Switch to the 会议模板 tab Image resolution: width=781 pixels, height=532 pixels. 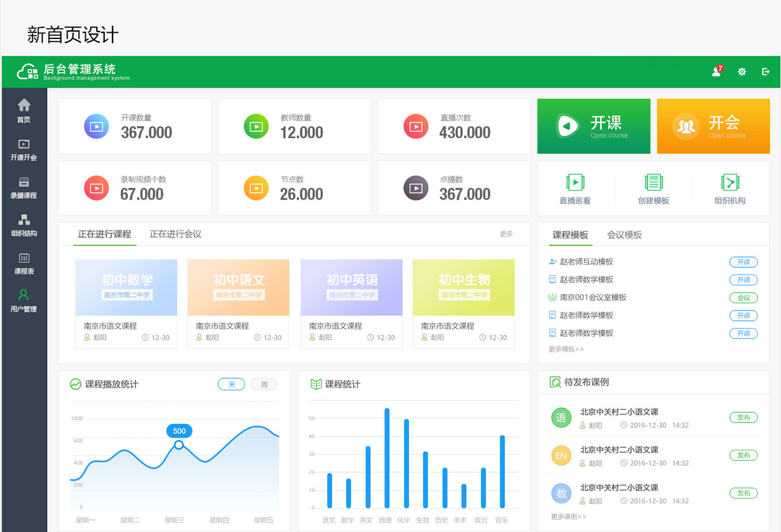tap(624, 234)
